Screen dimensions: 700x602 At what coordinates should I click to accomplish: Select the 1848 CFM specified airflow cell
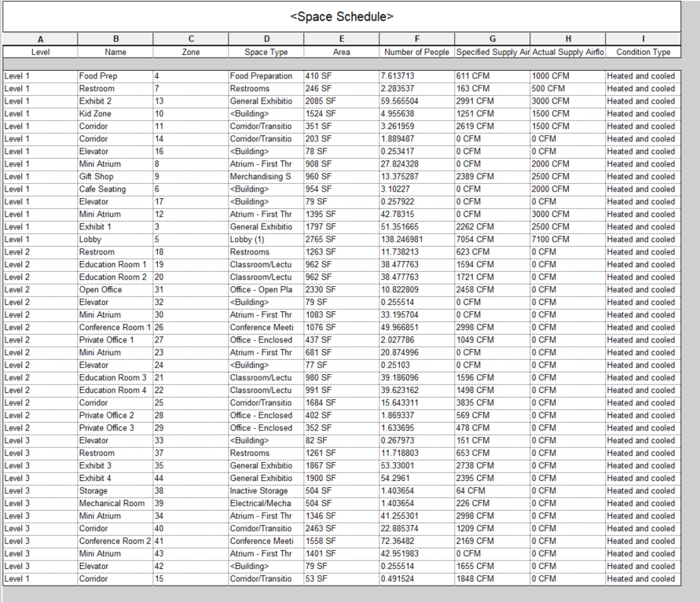[493, 578]
